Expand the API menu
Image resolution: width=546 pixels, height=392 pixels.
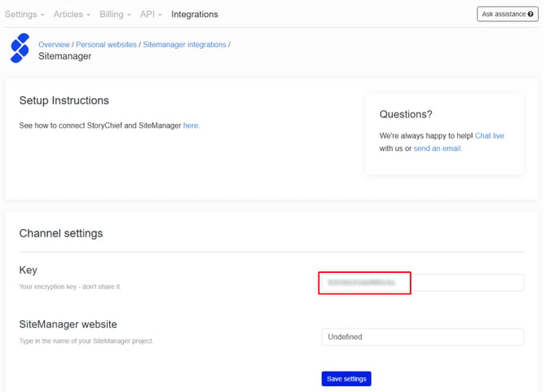tap(151, 15)
